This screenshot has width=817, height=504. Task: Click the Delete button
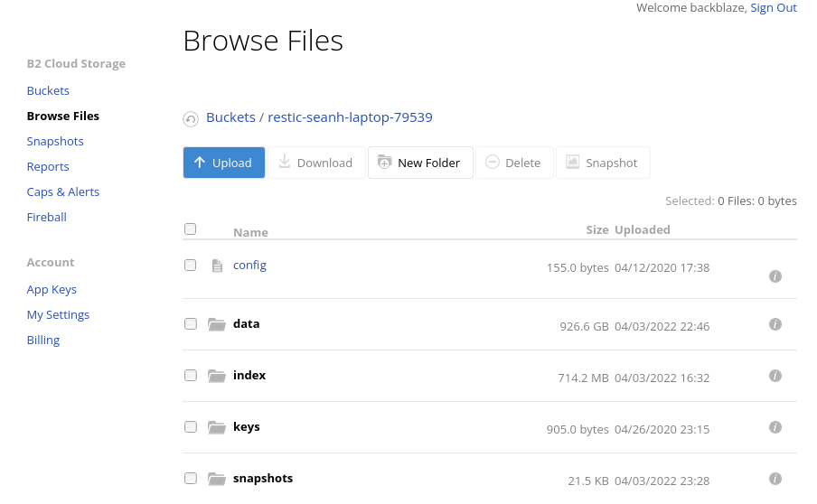click(x=514, y=163)
